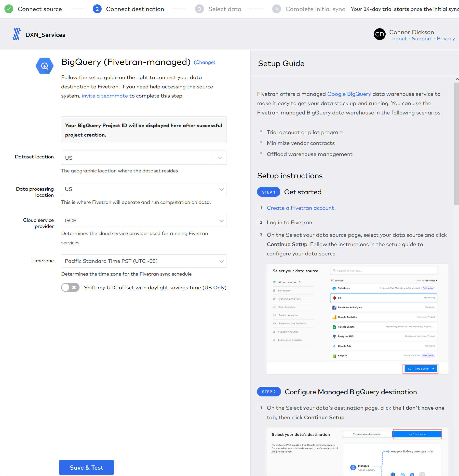
Task: Click the DXN_Services Fivetran logo
Action: click(17, 34)
